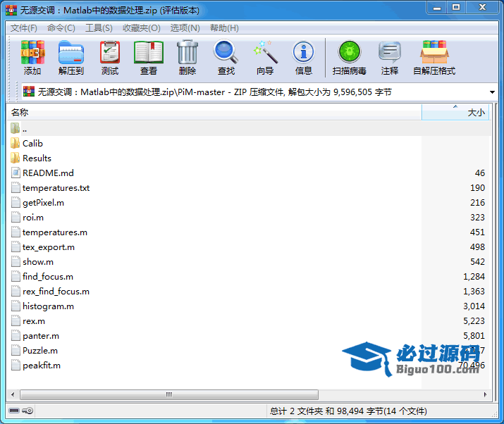The height and width of the screenshot is (424, 504).
Task: Click the roi.m file icon
Action: click(16, 217)
